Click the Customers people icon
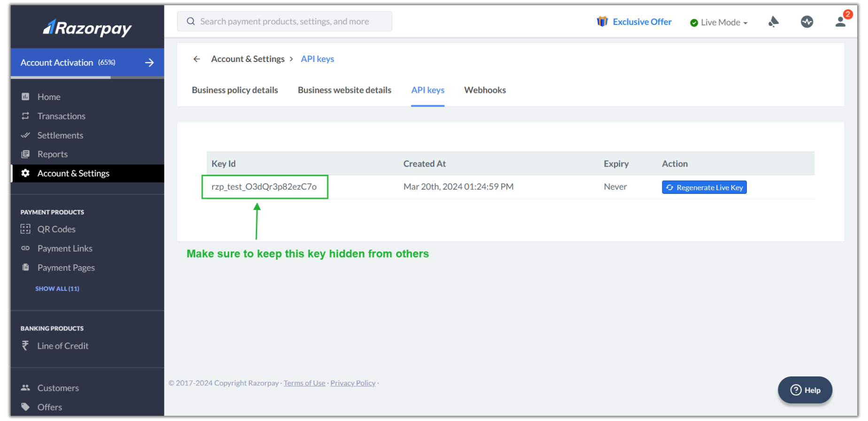 (x=25, y=388)
